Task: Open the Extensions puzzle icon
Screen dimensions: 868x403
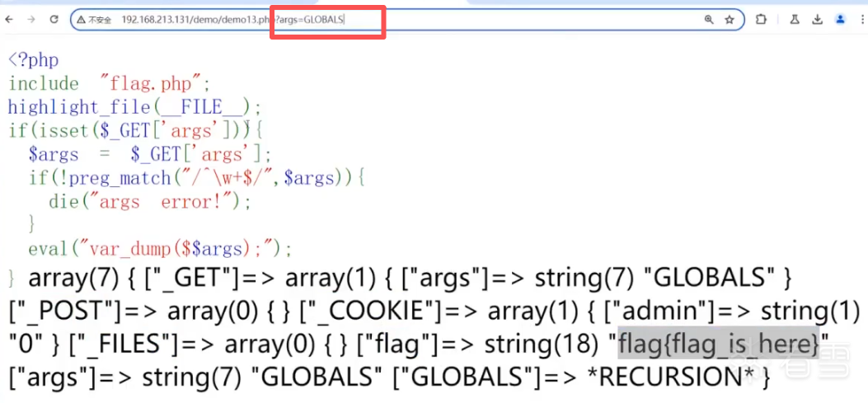Action: click(x=761, y=19)
